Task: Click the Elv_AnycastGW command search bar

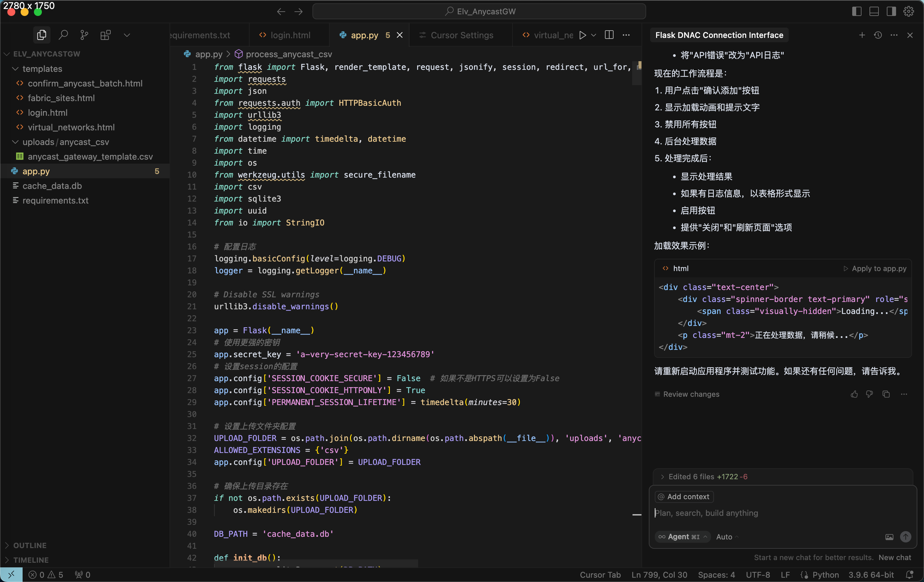Action: pos(479,12)
